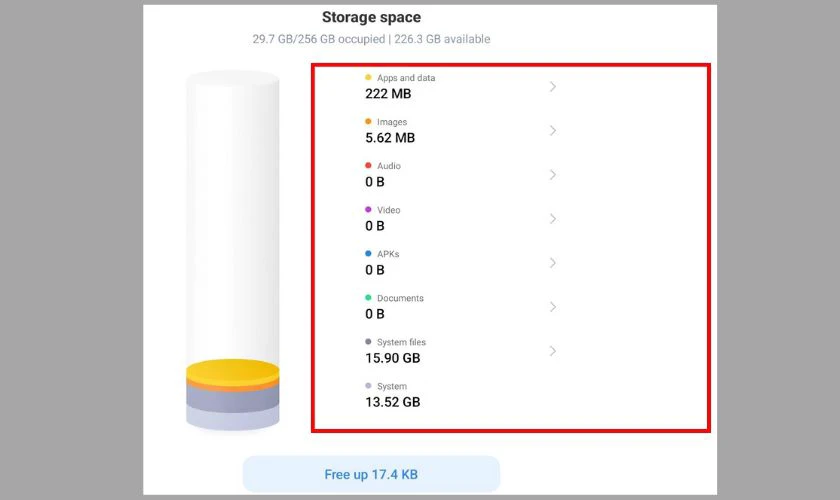Click the orange Images color dot
Viewport: 840px width, 500px height.
[x=368, y=121]
